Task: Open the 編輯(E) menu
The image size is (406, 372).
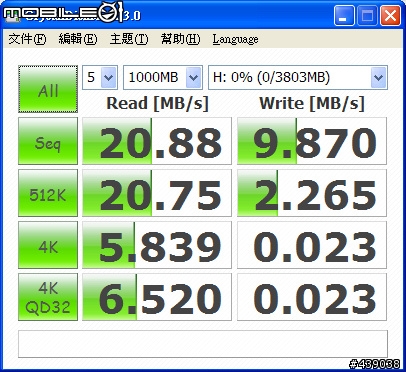Action: coord(78,39)
